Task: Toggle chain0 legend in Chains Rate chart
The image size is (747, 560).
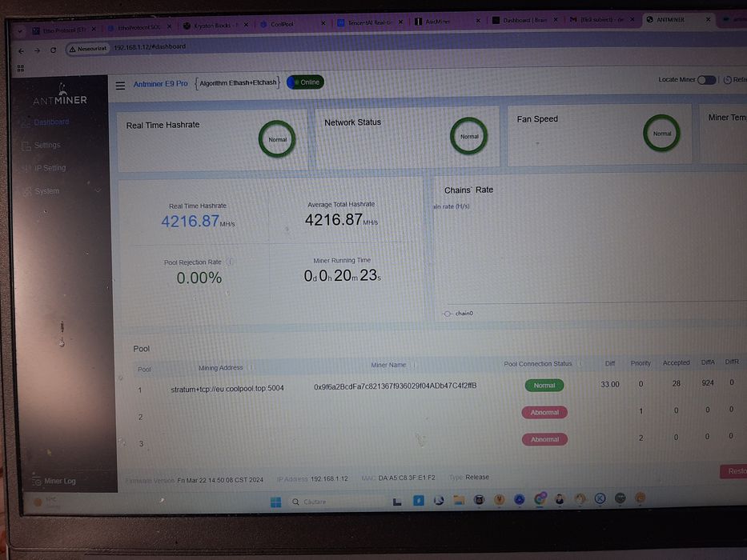Action: point(457,314)
